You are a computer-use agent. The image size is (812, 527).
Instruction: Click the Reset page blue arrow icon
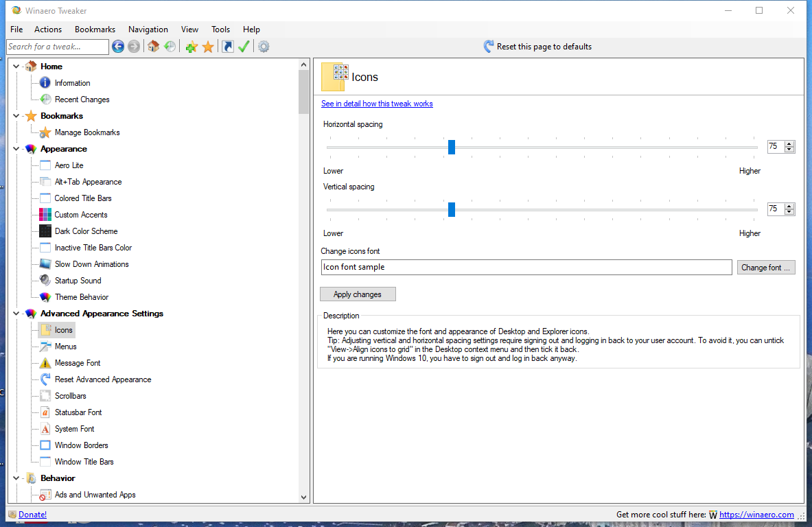(x=488, y=47)
